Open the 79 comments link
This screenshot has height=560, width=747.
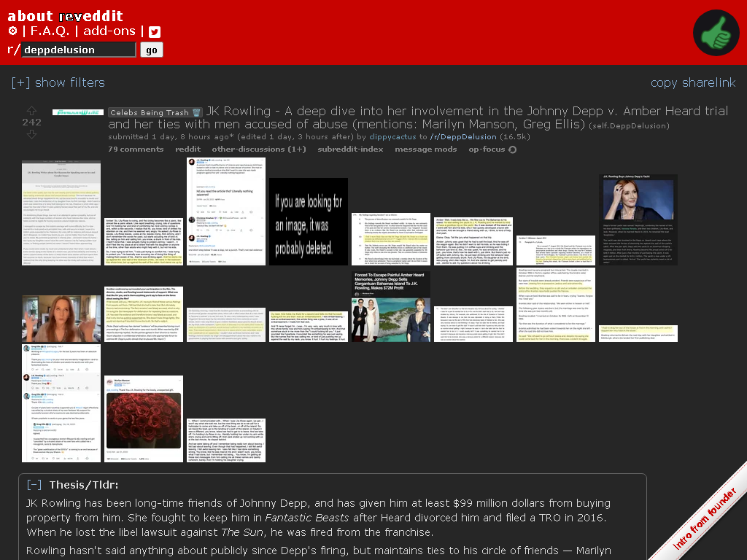136,149
